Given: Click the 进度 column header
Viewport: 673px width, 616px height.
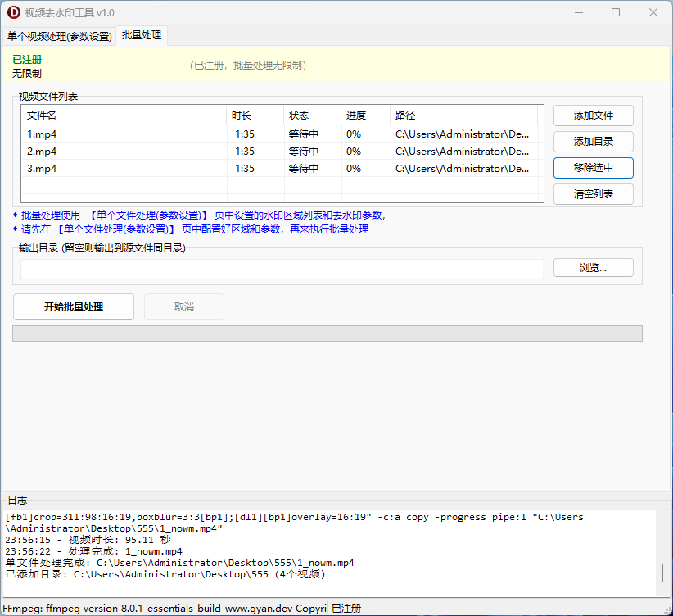Looking at the screenshot, I should pyautogui.click(x=365, y=115).
